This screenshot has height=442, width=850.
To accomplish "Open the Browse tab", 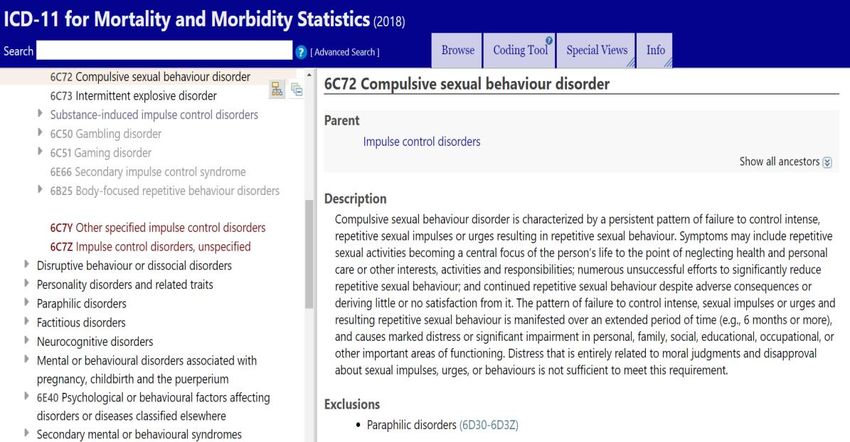I will (x=458, y=50).
